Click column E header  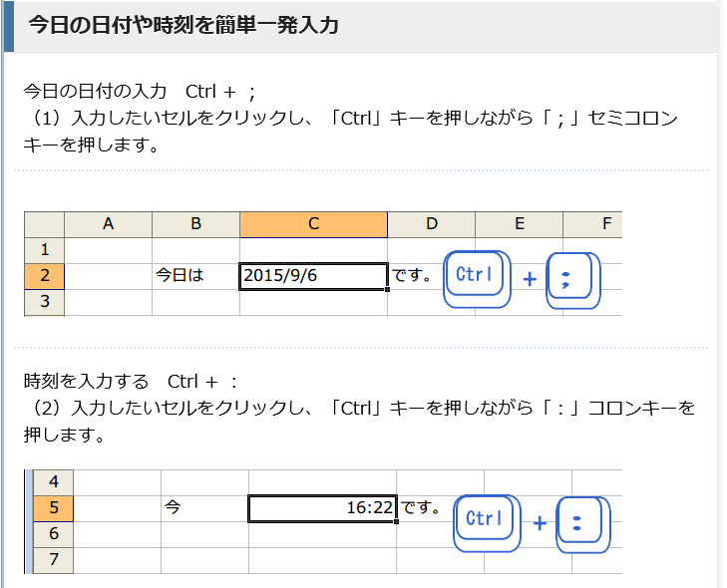519,224
